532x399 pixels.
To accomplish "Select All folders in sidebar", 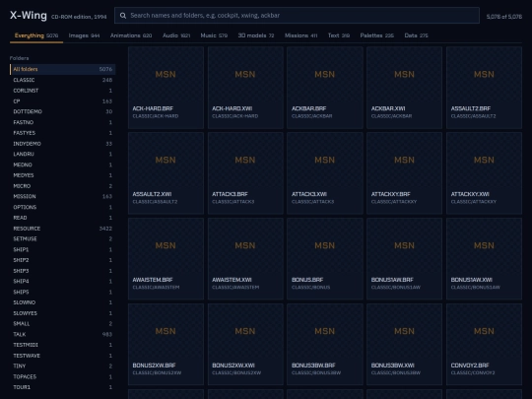I will point(62,69).
